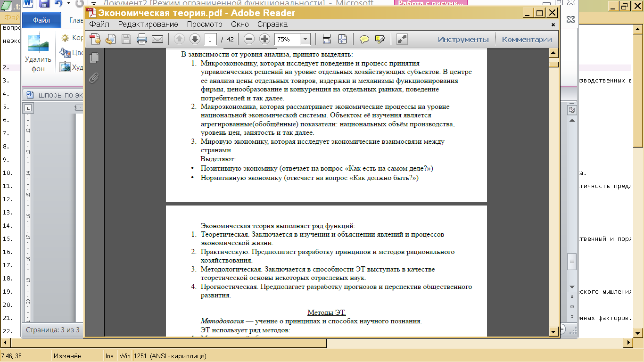Screen dimensions: 644x362
Task: Click the Word artistic effects icon
Action: (65, 67)
